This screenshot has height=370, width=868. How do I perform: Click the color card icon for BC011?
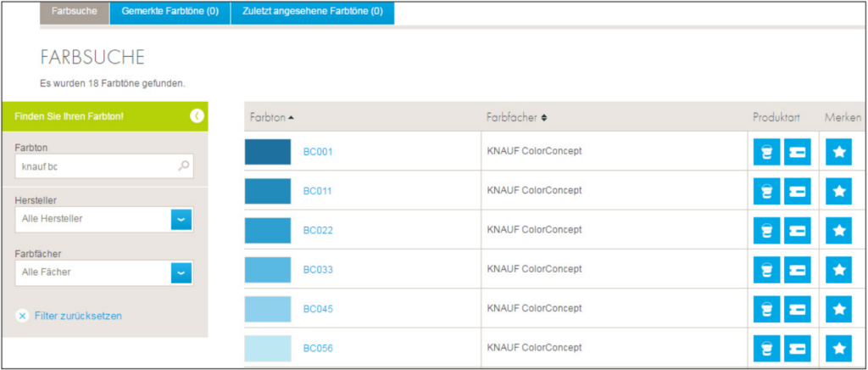pos(798,191)
